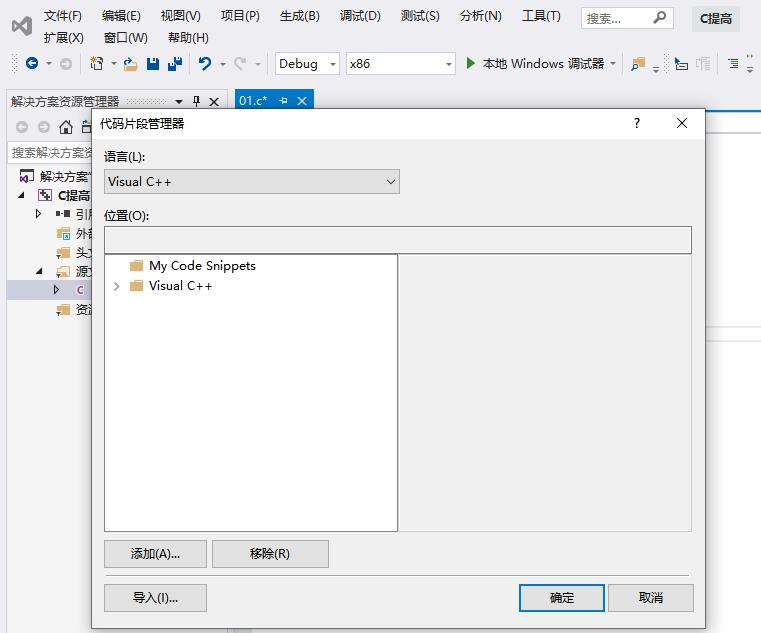Open the debugger target dropdown arrow
This screenshot has width=761, height=633.
coord(612,64)
